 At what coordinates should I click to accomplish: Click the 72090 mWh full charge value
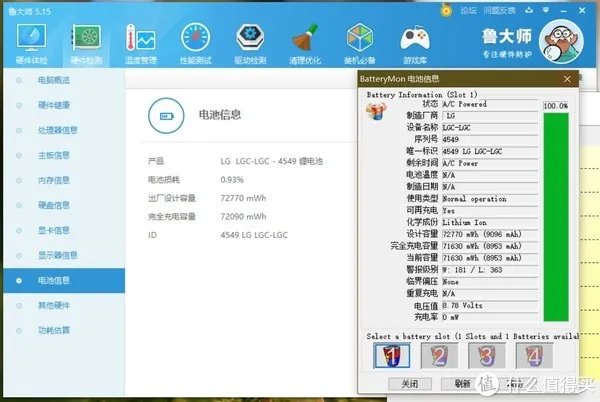(243, 216)
